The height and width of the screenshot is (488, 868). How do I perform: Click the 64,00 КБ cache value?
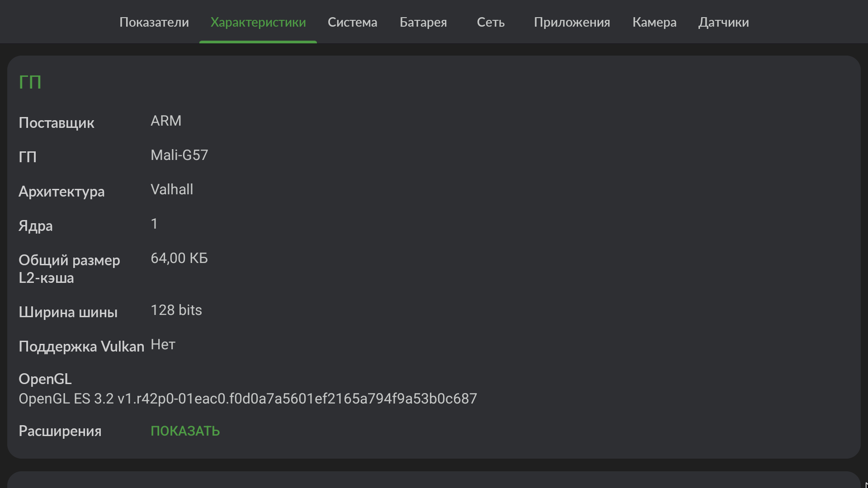[x=179, y=258]
